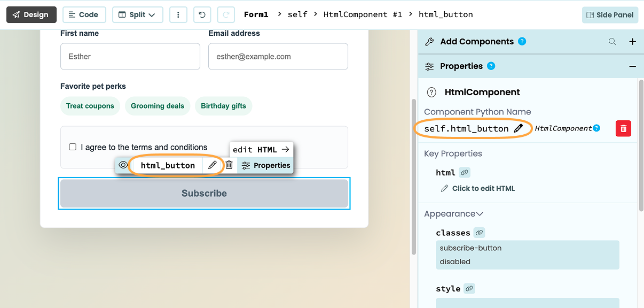Click the 'Component Python Name' label
This screenshot has width=644, height=308.
click(477, 112)
